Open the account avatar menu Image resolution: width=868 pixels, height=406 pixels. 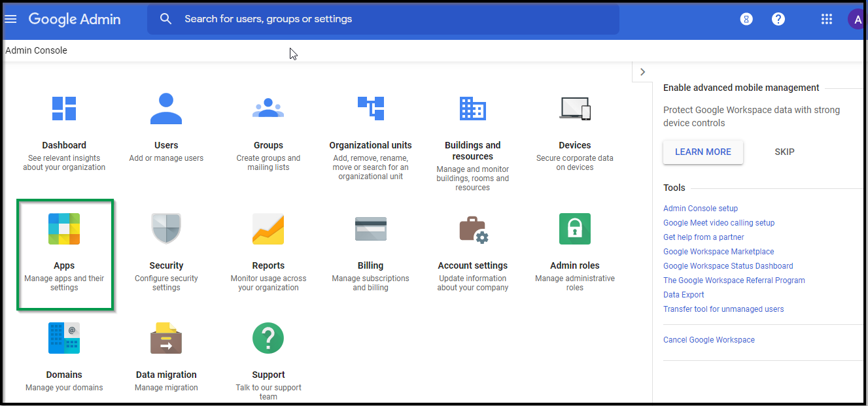coord(856,19)
